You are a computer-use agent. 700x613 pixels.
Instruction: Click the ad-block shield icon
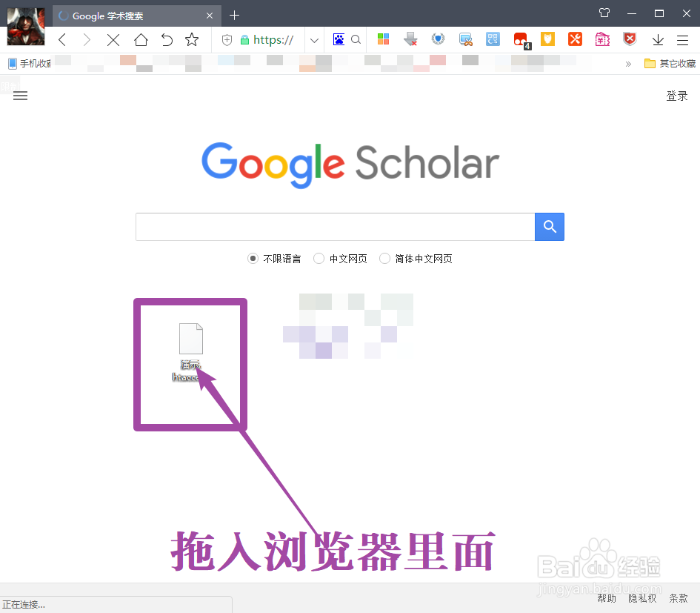[630, 39]
